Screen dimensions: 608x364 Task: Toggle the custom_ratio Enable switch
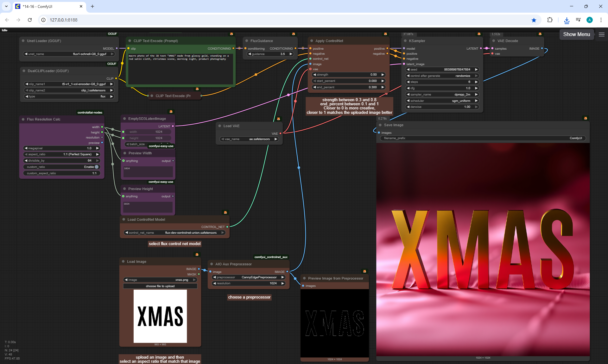click(96, 167)
